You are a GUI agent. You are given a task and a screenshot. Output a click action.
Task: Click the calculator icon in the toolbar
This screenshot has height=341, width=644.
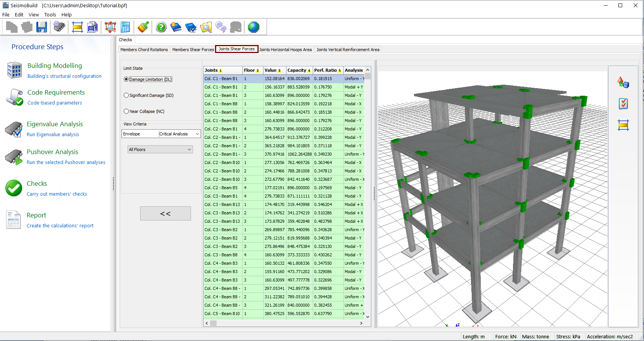click(125, 27)
